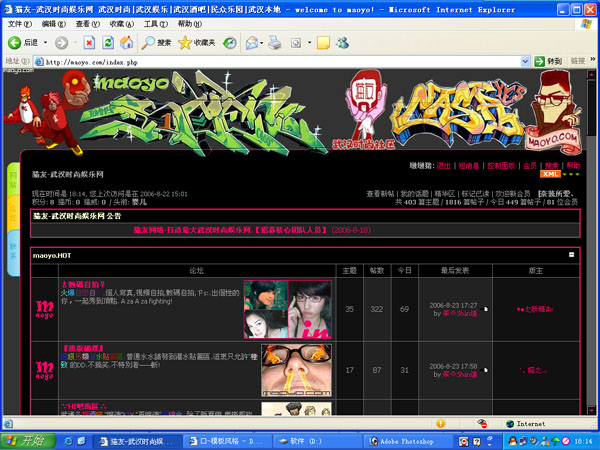Screen dimensions: 600x450
Task: Open the 文件(F) menu
Action: click(x=20, y=24)
